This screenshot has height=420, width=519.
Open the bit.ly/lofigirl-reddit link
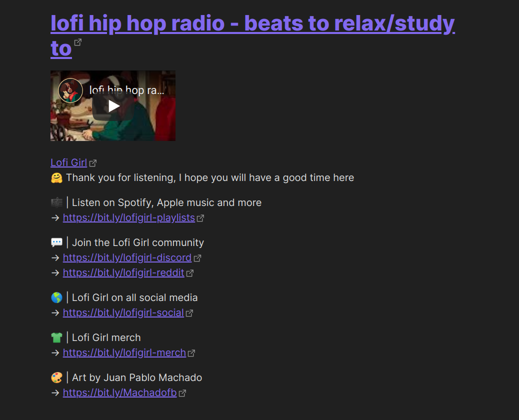tap(123, 272)
